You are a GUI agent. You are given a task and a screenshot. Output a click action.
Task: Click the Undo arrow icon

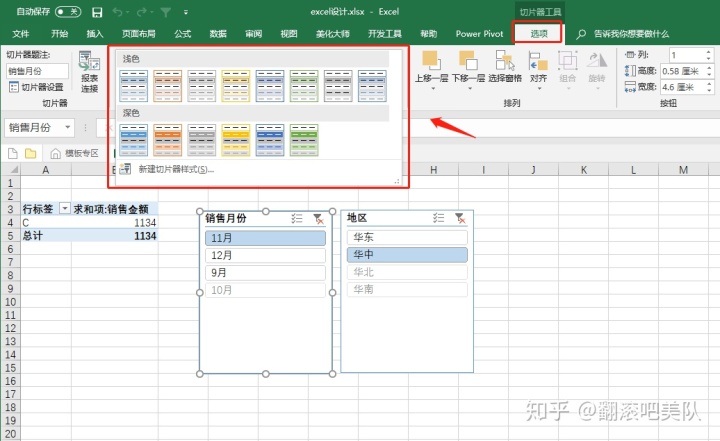pyautogui.click(x=118, y=12)
